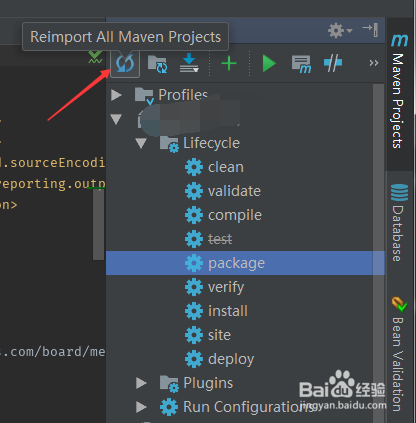
Task: Click gear icon beside test goal
Action: (194, 239)
